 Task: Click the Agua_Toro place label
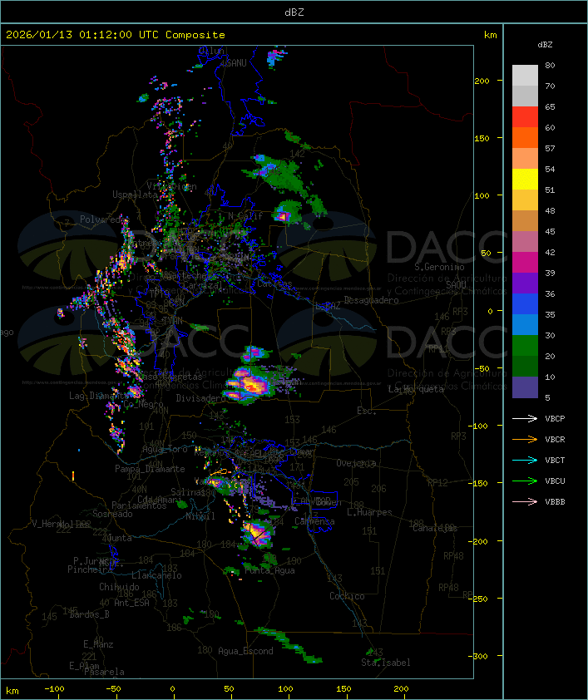coord(165,449)
